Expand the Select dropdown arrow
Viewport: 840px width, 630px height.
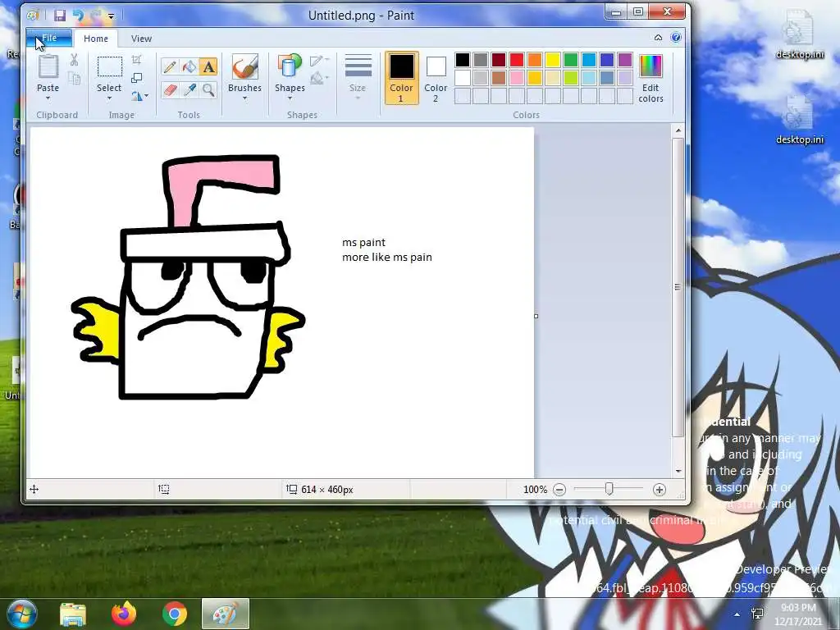109,98
